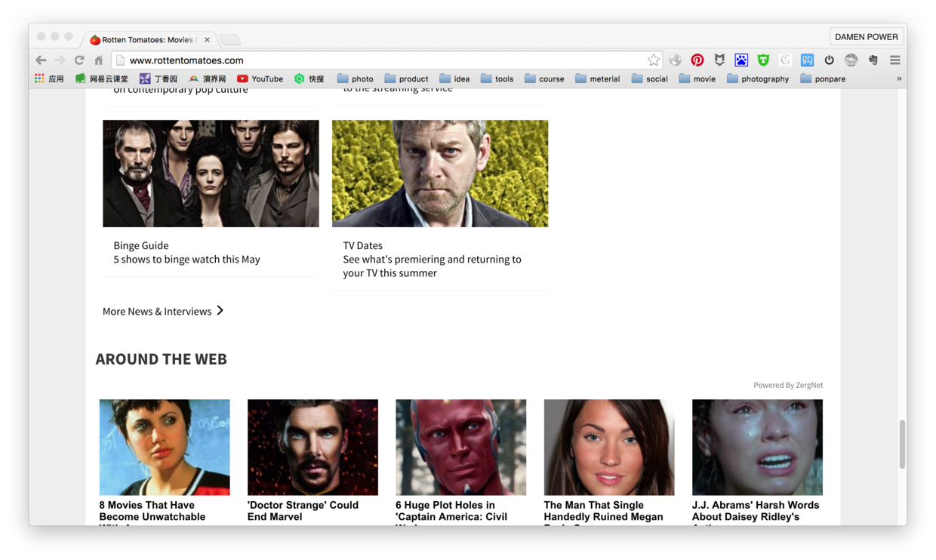936x560 pixels.
Task: Bookmark this page with the star icon
Action: (x=654, y=60)
